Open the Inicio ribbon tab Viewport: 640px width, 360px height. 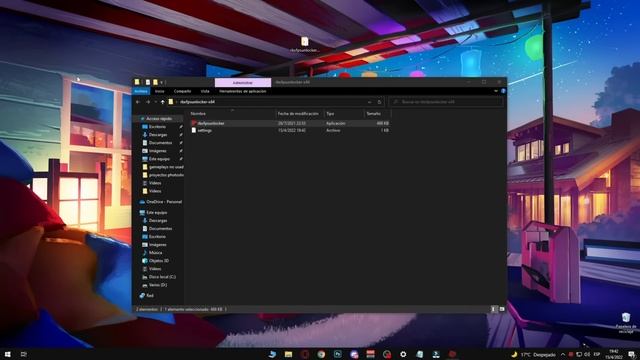click(x=160, y=91)
